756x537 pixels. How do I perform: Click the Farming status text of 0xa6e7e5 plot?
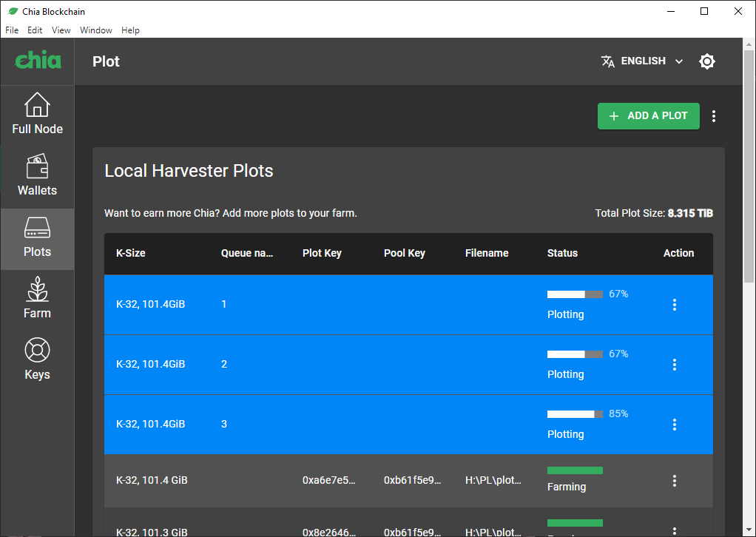click(x=567, y=487)
